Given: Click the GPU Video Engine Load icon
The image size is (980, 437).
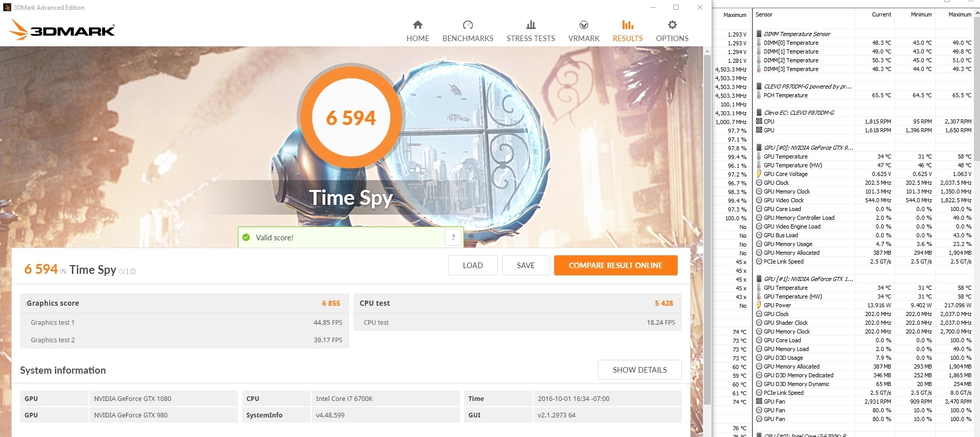Looking at the screenshot, I should pos(759,226).
